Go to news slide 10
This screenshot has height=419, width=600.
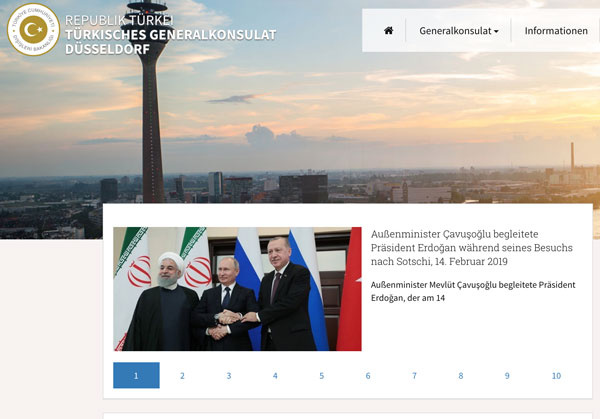click(x=556, y=375)
